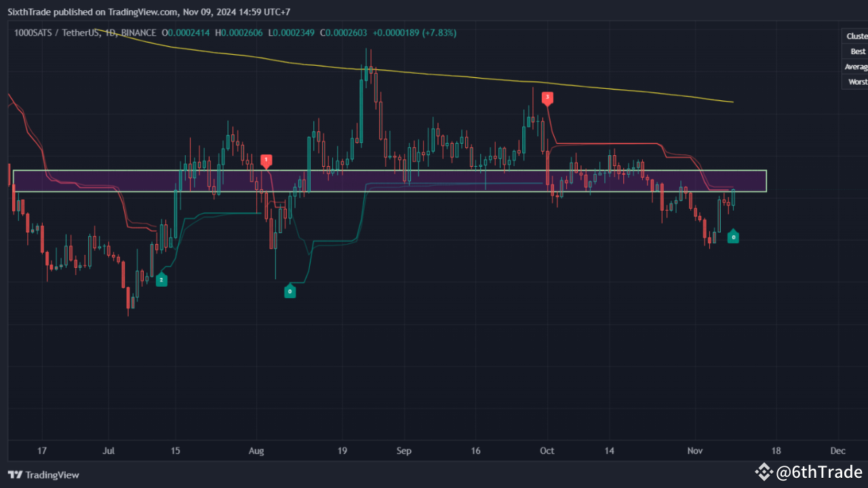Click the Binance diamond icon beside @6thTrade

point(764,472)
